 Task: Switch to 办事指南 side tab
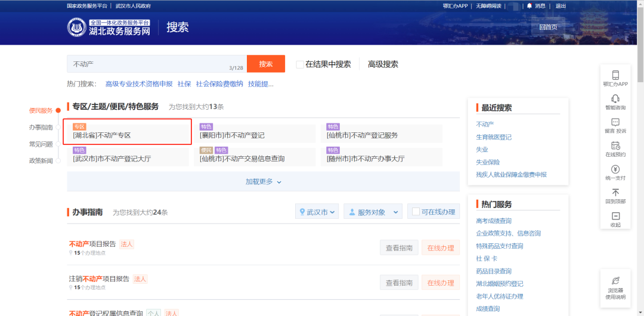click(41, 127)
